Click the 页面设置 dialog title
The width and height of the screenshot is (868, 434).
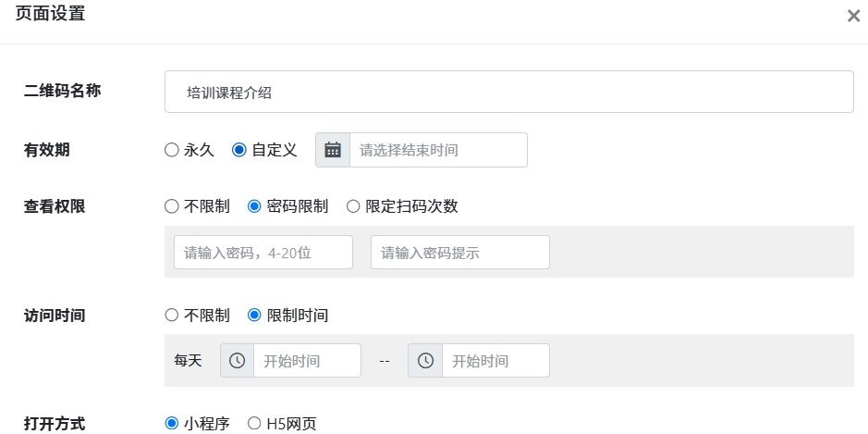coord(51,15)
